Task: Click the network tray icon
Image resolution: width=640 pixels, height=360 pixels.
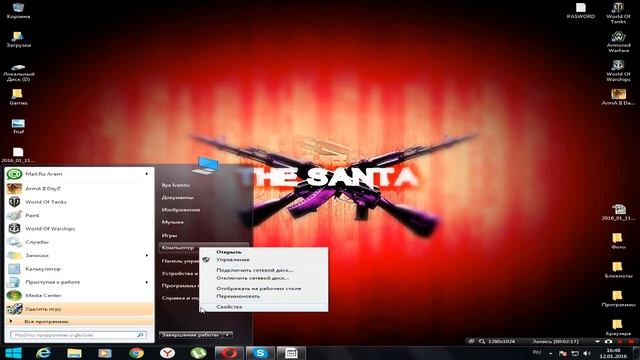Action: click(x=575, y=353)
